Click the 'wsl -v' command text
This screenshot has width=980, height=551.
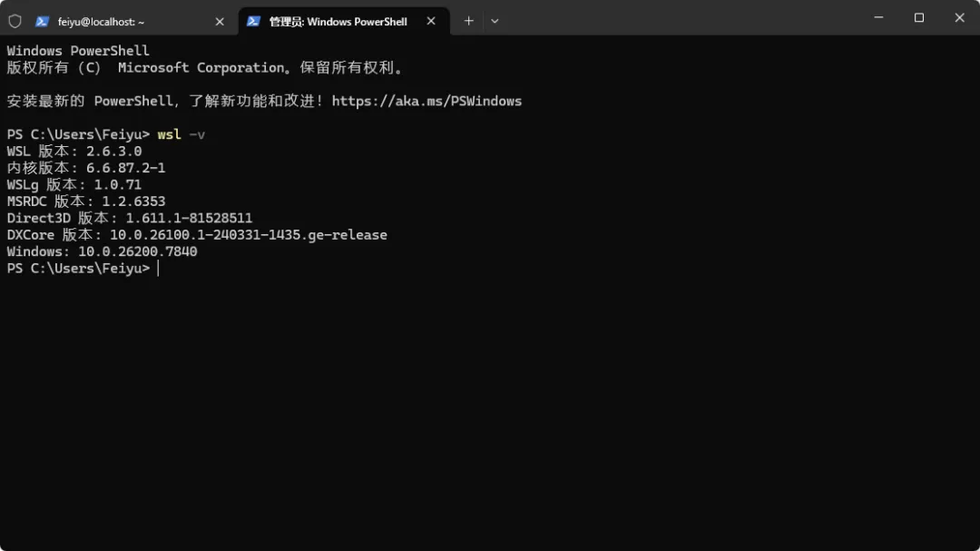(181, 134)
